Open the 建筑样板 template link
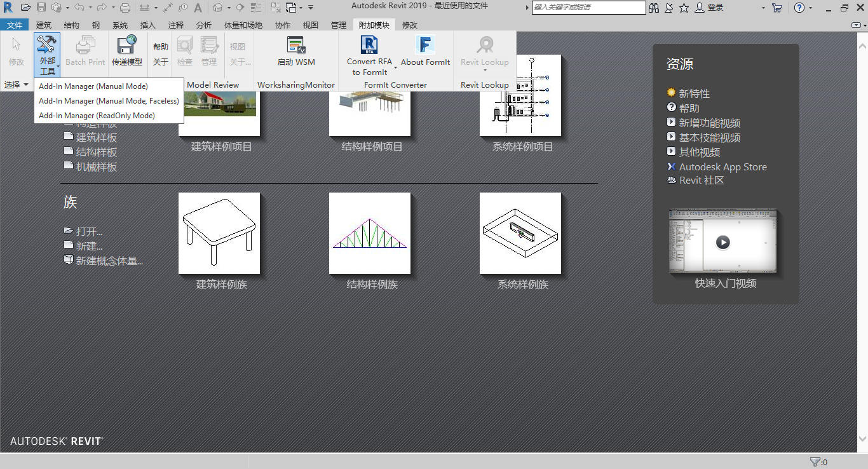This screenshot has height=469, width=868. click(97, 138)
